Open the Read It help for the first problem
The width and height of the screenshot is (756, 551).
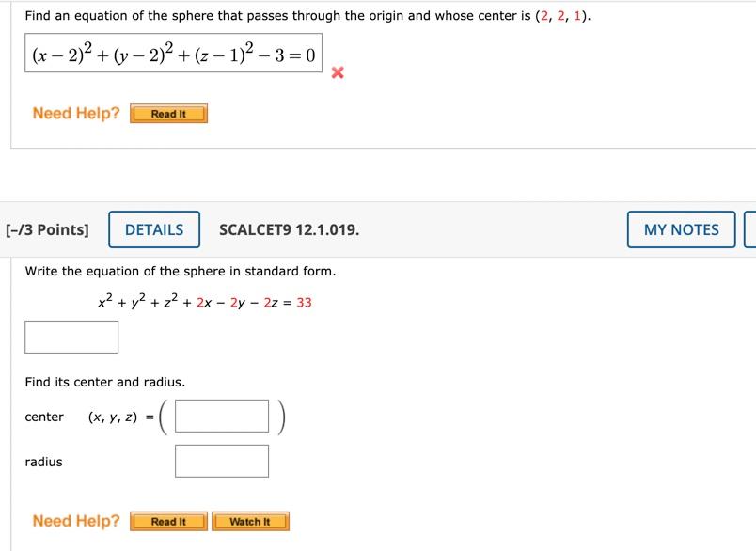pyautogui.click(x=169, y=113)
